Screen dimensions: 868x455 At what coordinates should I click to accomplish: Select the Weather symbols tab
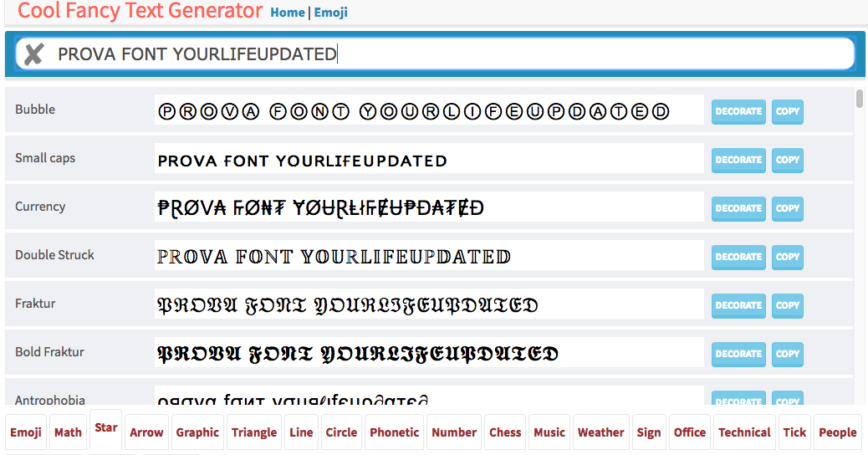pos(600,432)
